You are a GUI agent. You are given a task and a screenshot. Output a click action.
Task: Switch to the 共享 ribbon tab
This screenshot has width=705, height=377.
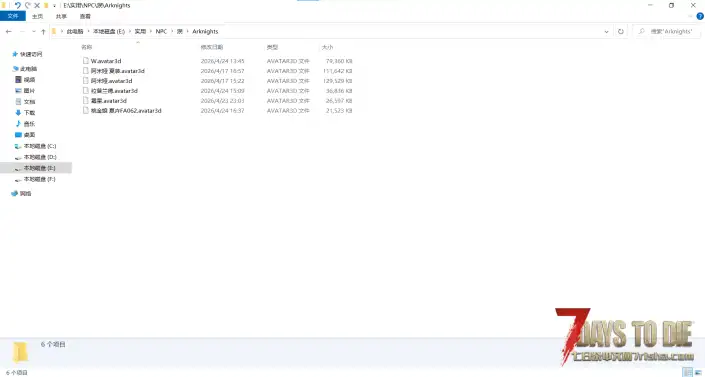[61, 16]
